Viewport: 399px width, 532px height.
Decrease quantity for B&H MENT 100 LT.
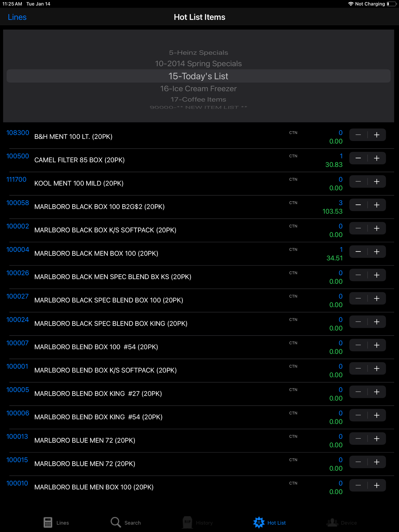pos(358,135)
